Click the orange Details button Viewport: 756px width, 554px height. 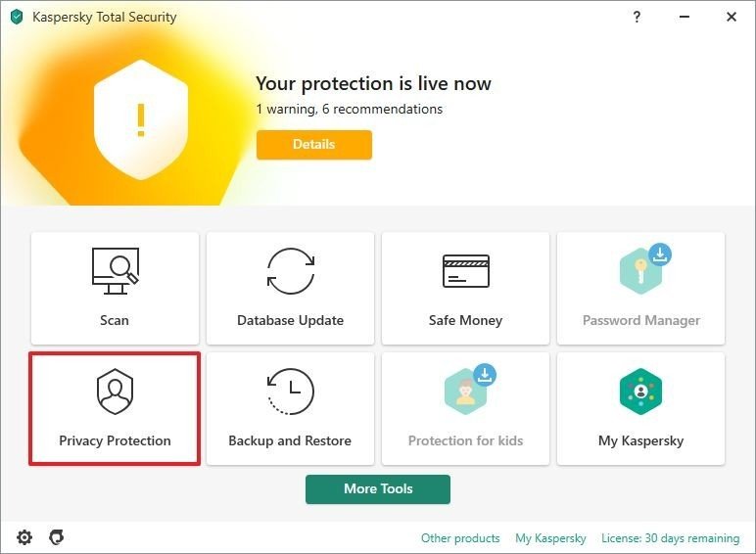click(x=314, y=145)
